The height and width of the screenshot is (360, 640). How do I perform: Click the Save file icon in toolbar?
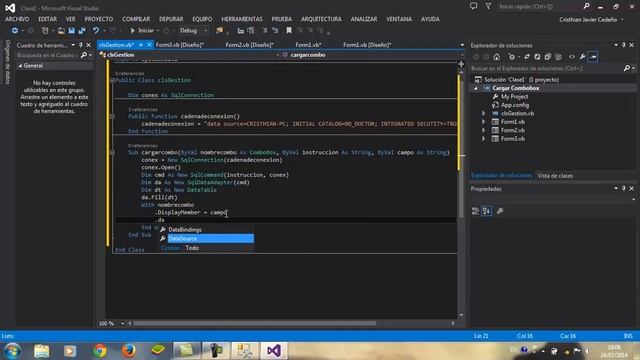(71, 31)
